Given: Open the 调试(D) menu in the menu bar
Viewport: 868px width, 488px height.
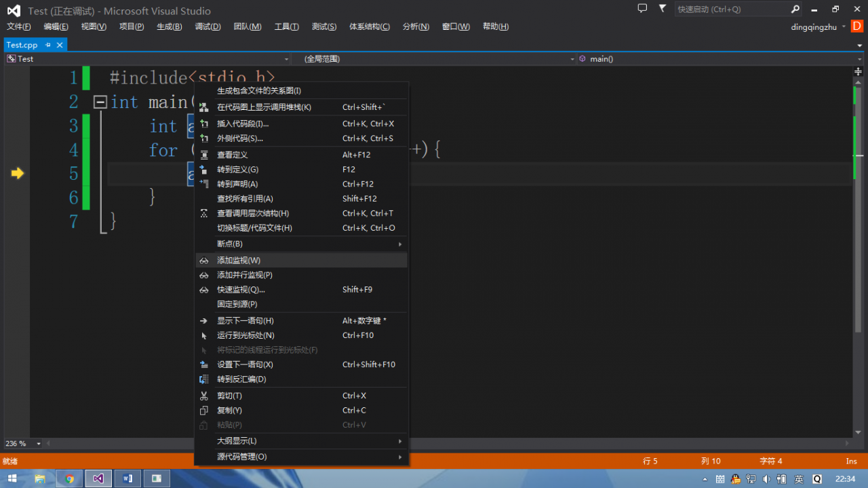Looking at the screenshot, I should (208, 26).
